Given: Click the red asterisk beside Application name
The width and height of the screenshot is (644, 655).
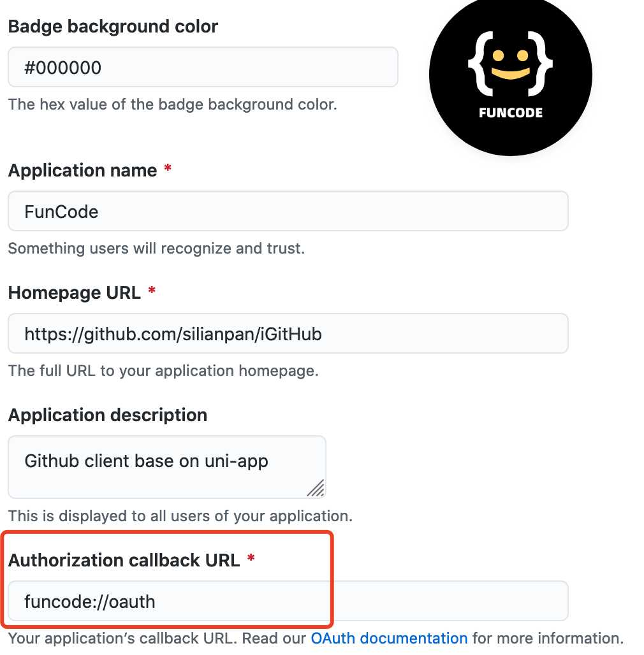Looking at the screenshot, I should pyautogui.click(x=168, y=168).
